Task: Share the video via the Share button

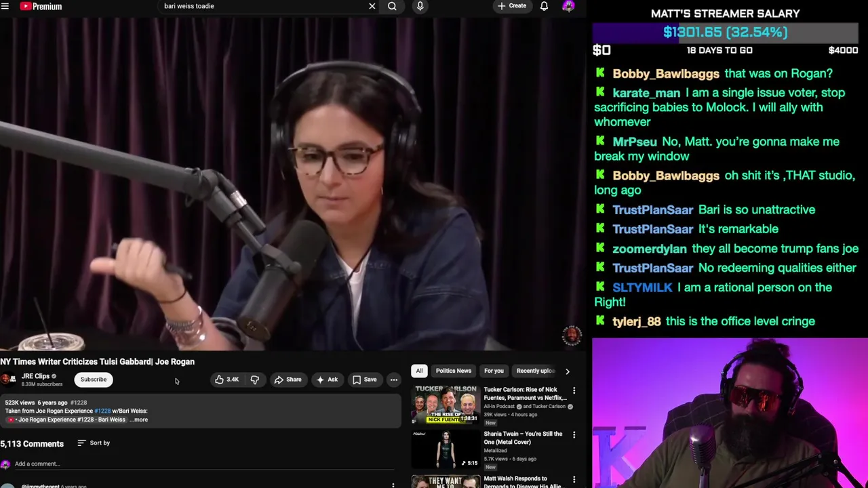Action: point(288,380)
